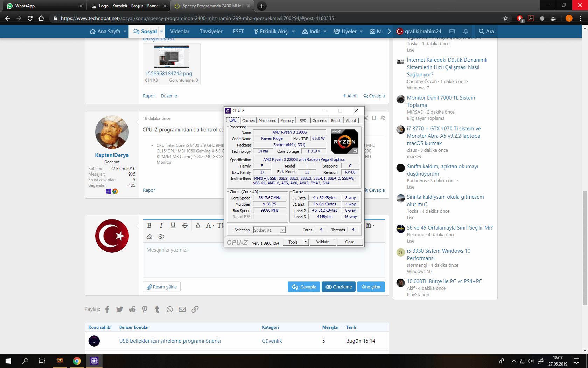Viewport: 588px width, 368px height.
Task: Expand the İndir dropdown menu
Action: pyautogui.click(x=325, y=32)
